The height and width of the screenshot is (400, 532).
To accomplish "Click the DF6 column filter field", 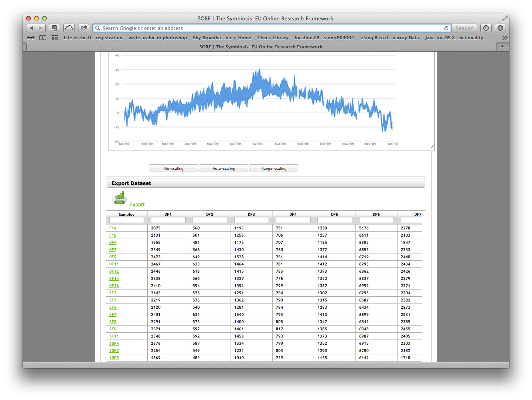I will 376,220.
